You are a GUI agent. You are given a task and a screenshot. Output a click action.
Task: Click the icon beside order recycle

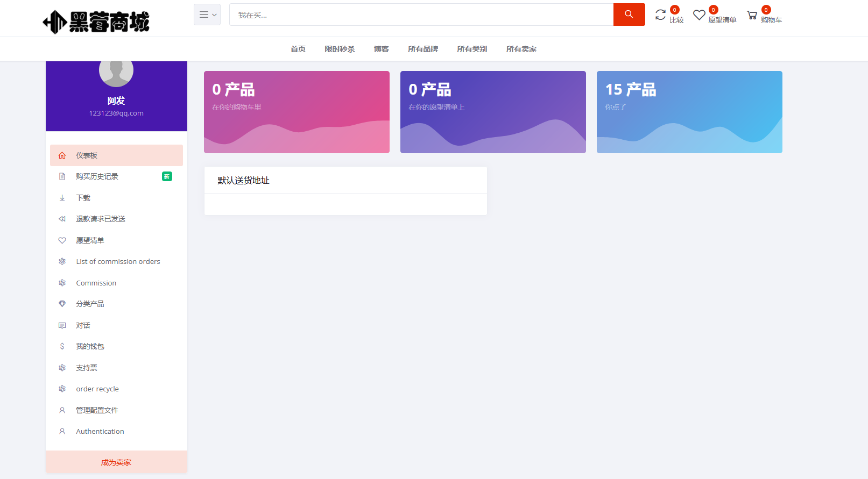[62, 389]
